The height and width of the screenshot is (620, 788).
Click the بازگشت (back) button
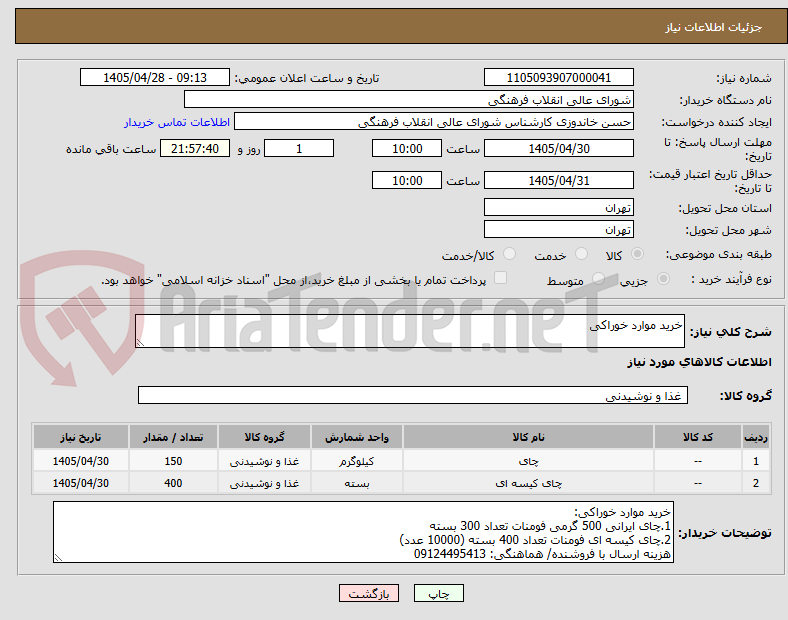(369, 593)
